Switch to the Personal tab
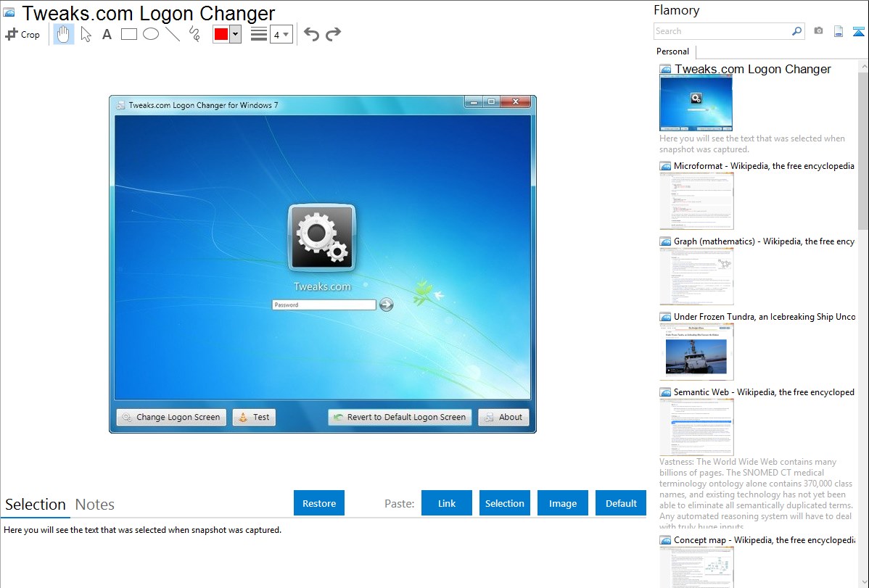Screen dimensions: 869x588 pyautogui.click(x=673, y=51)
